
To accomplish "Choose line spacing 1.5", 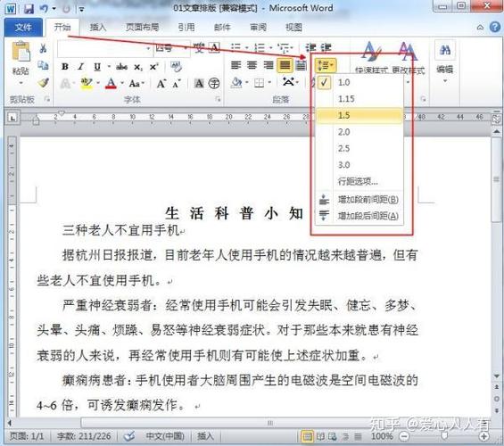I will point(360,115).
